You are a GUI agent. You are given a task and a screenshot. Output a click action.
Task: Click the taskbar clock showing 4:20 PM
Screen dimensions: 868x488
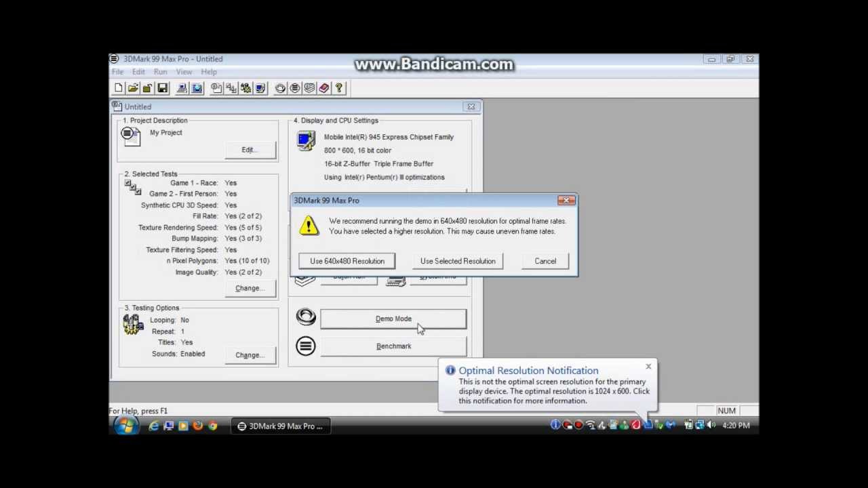[x=736, y=425]
